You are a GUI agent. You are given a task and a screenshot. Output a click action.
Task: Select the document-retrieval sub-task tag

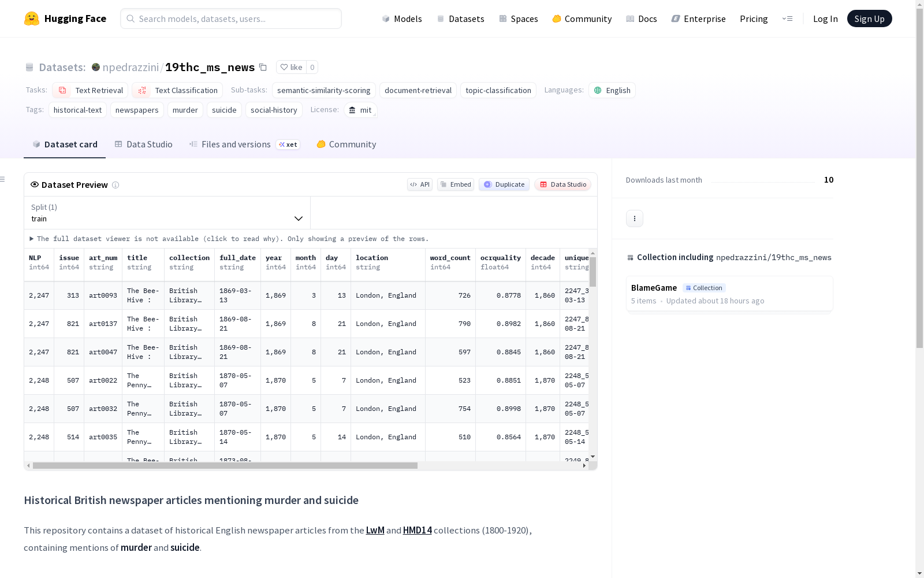(x=418, y=90)
